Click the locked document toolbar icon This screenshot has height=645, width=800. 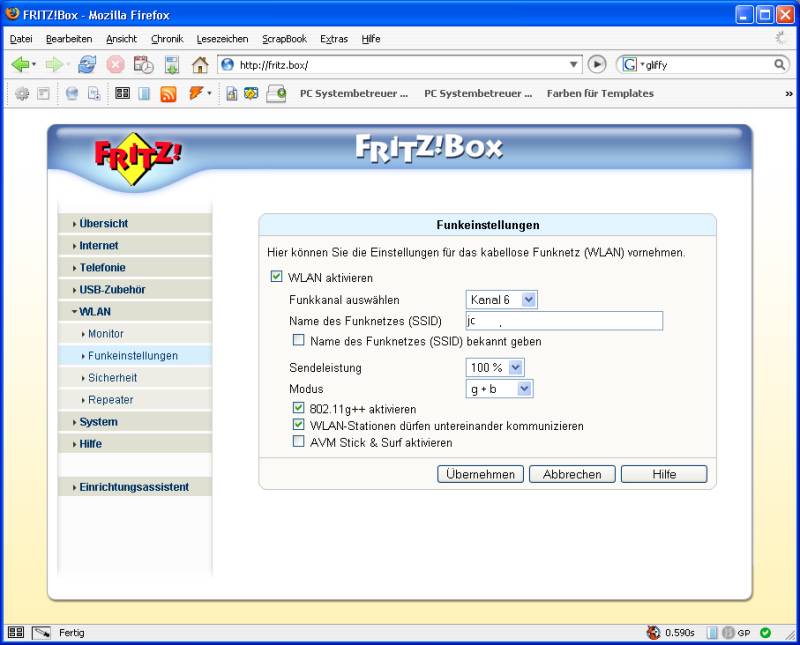(232, 93)
